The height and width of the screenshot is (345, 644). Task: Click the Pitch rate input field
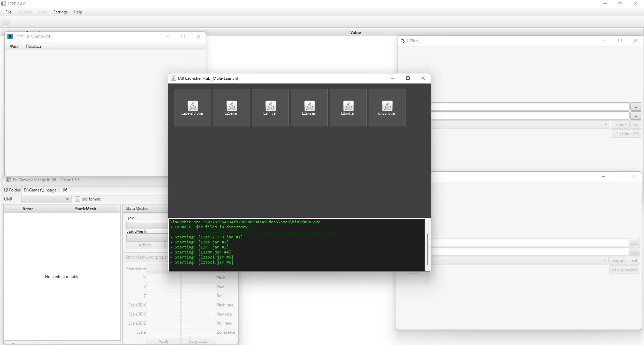[199, 305]
